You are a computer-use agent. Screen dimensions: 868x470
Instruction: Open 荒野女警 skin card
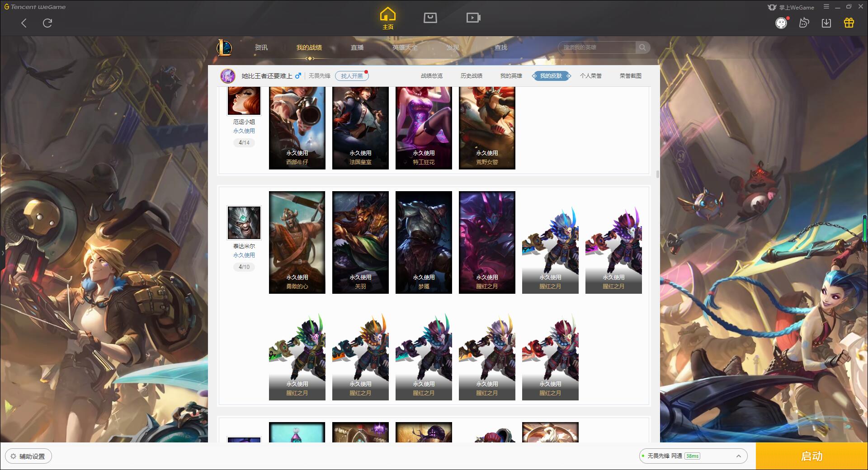pyautogui.click(x=487, y=128)
